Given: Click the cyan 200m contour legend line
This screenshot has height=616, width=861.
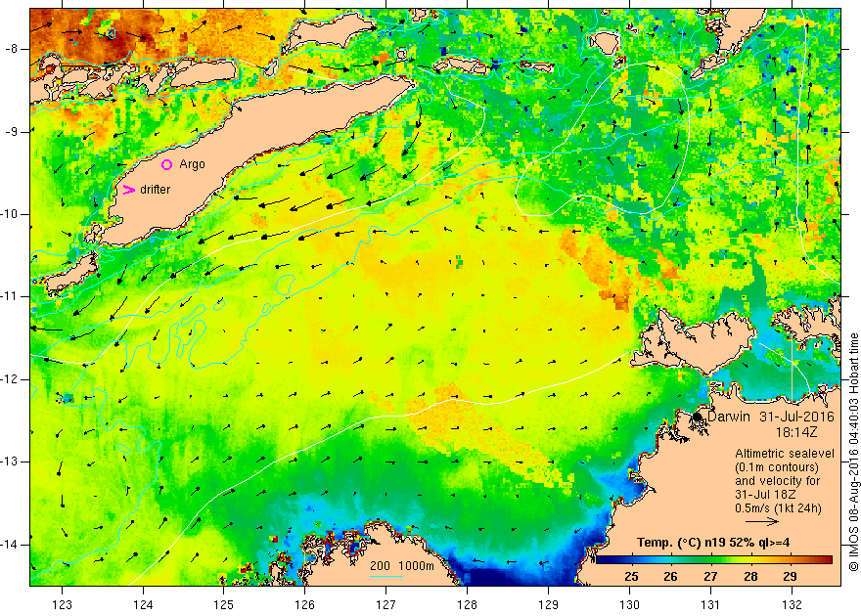Looking at the screenshot, I should pyautogui.click(x=386, y=576).
